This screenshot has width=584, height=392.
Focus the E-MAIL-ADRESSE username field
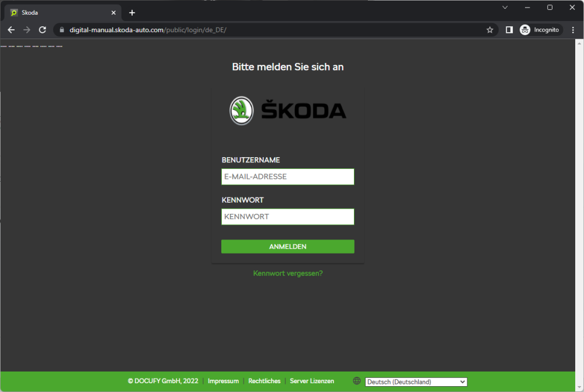288,176
